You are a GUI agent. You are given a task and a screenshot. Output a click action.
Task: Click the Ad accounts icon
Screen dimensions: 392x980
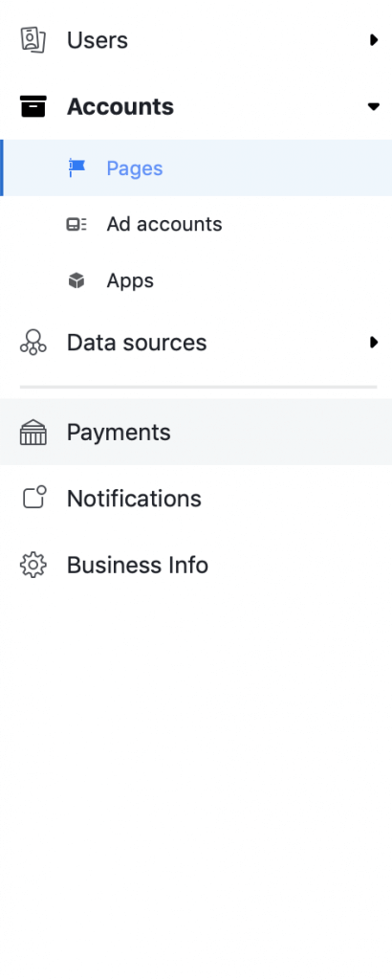click(76, 224)
